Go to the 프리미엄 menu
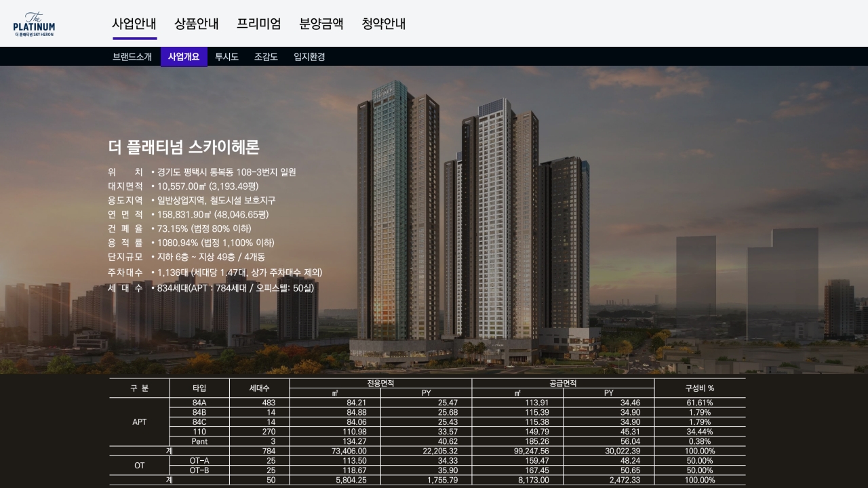Image resolution: width=868 pixels, height=488 pixels. (258, 24)
